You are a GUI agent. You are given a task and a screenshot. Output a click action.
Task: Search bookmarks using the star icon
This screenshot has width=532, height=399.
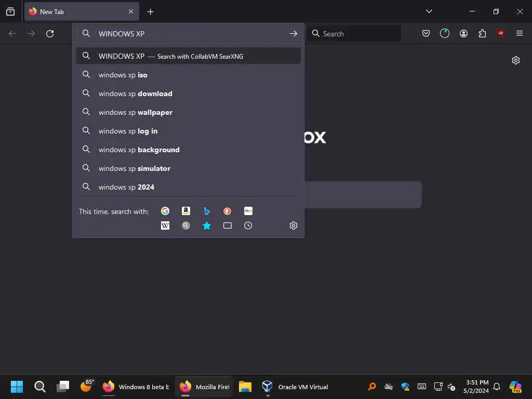tap(207, 225)
